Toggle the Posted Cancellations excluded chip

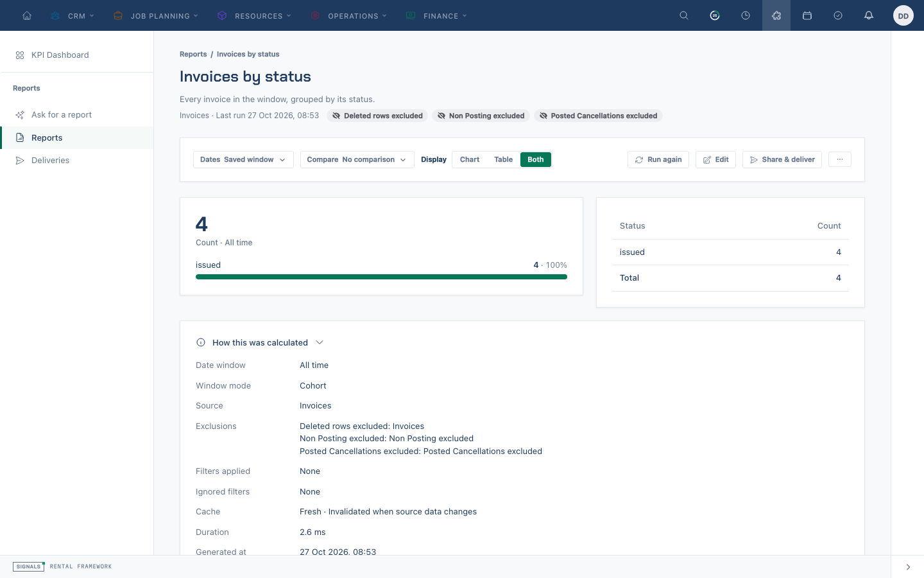[598, 116]
